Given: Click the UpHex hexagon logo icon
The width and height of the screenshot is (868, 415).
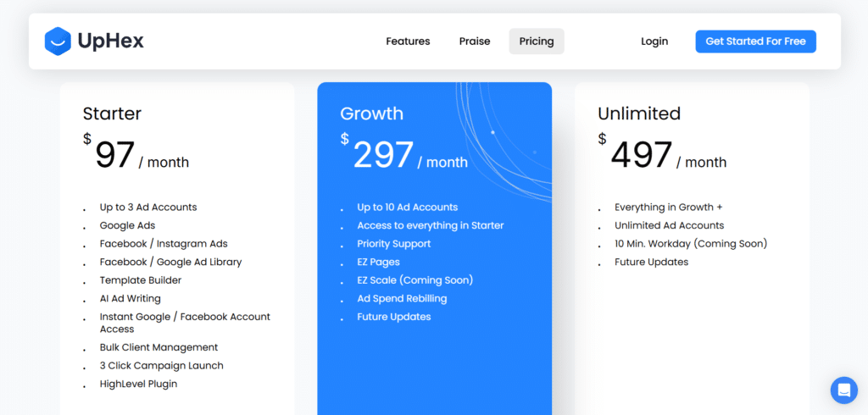Looking at the screenshot, I should tap(58, 41).
